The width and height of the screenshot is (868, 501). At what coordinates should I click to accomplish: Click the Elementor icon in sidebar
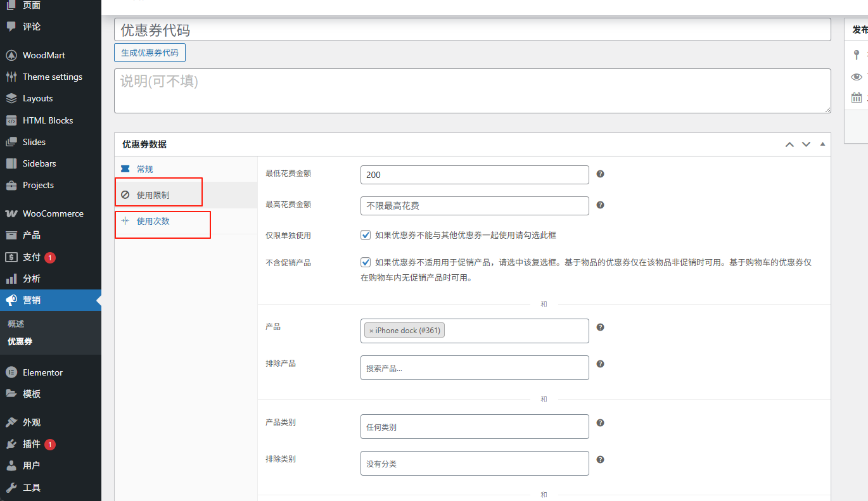tap(11, 372)
